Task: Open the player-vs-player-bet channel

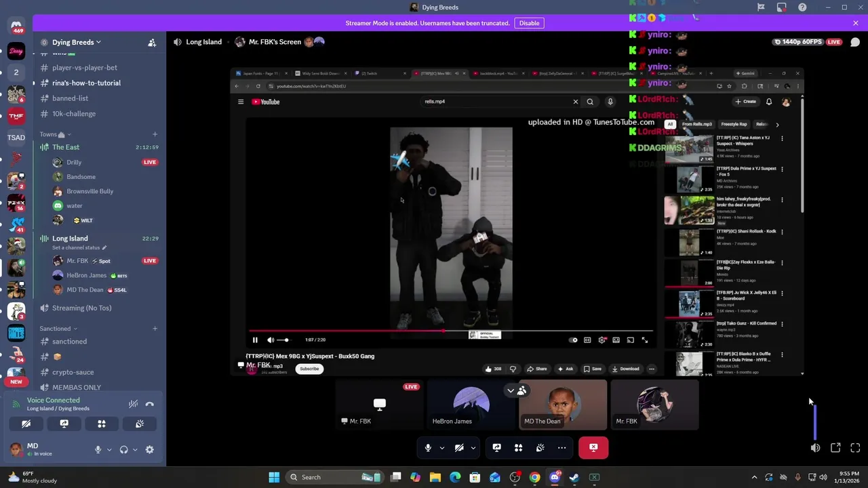Action: click(x=85, y=68)
